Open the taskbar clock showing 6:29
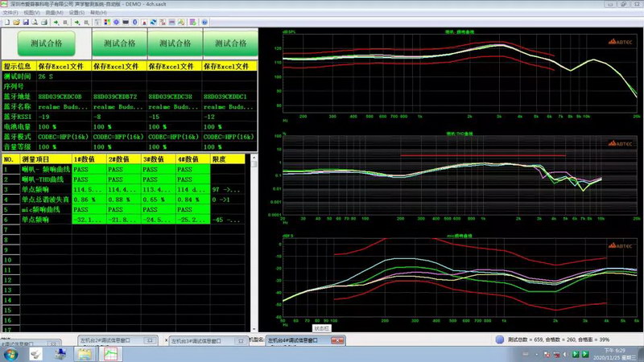The height and width of the screenshot is (362, 644). coord(615,354)
